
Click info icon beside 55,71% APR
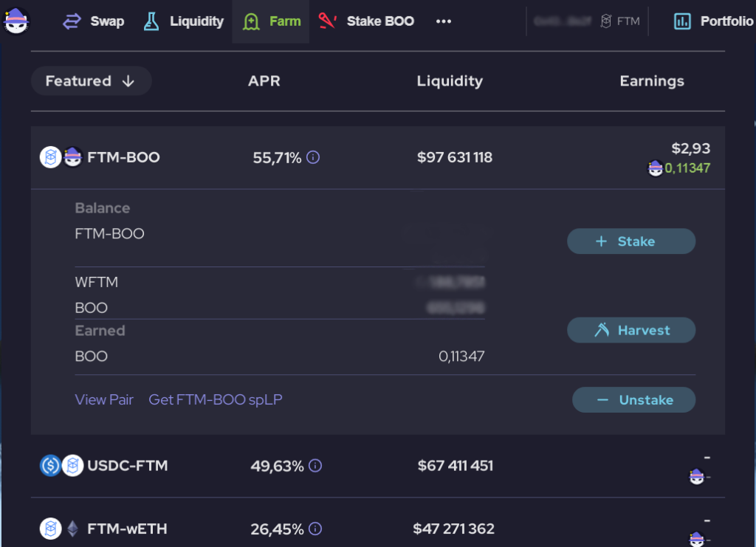tap(313, 157)
